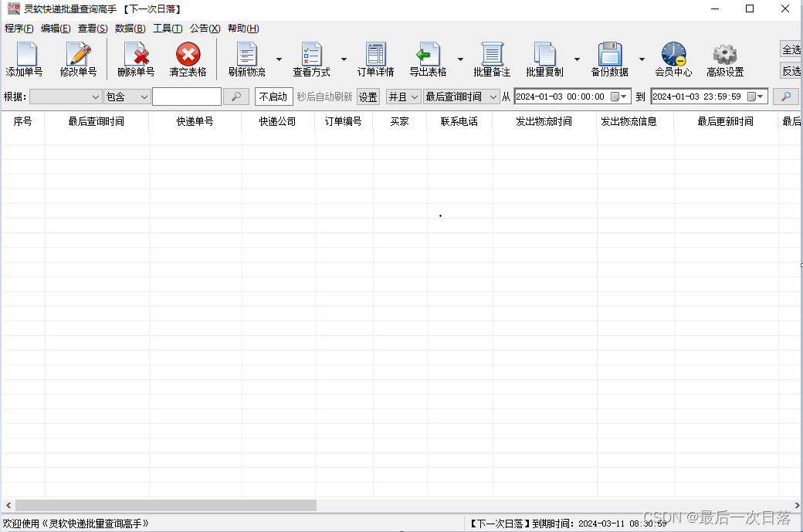
Task: Click the 序号 column header
Action: (22, 121)
